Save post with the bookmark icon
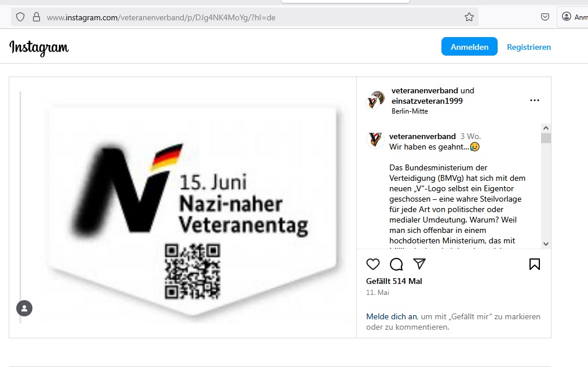 [x=534, y=264]
